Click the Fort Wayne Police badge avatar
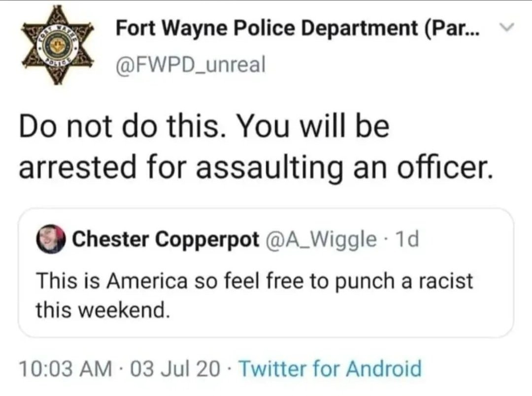Screen dimensions: 532x396 [58, 45]
